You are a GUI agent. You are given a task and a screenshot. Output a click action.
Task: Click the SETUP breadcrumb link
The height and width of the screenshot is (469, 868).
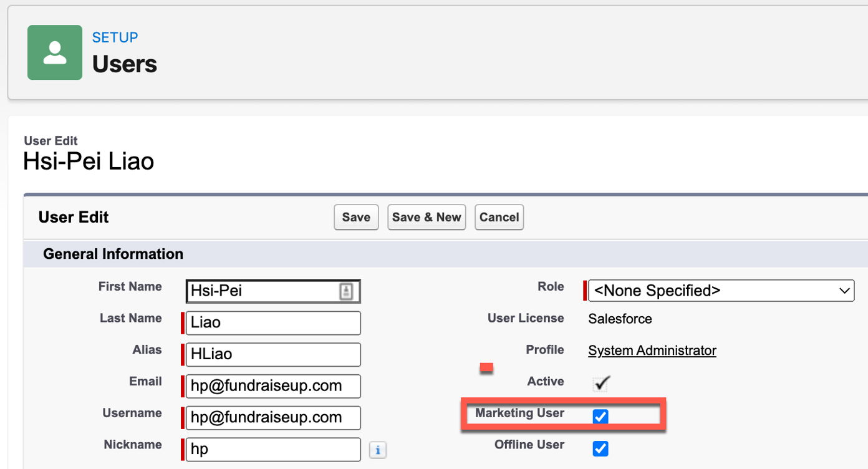pyautogui.click(x=115, y=37)
